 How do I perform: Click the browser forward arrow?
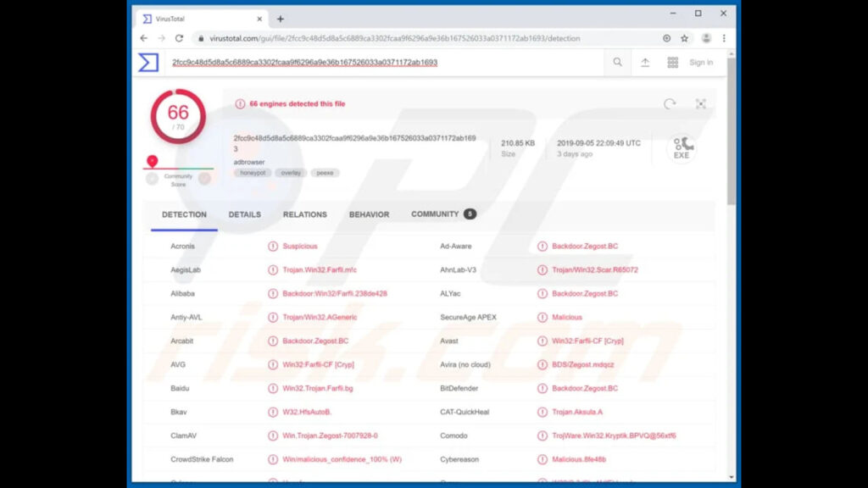[162, 38]
